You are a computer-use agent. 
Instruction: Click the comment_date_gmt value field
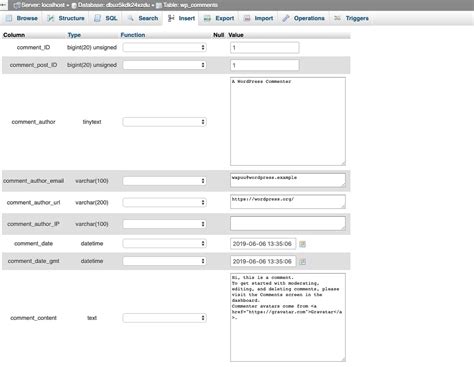coord(263,261)
